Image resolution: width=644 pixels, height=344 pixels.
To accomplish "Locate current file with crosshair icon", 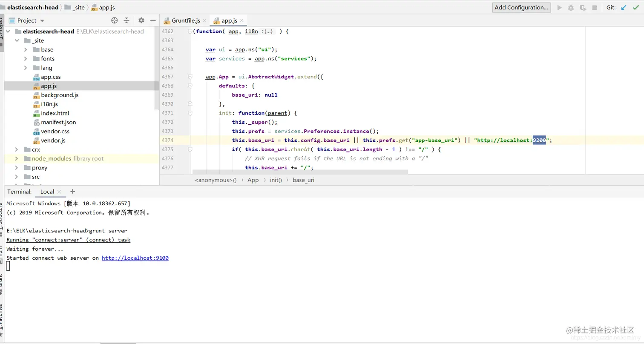I will [114, 20].
